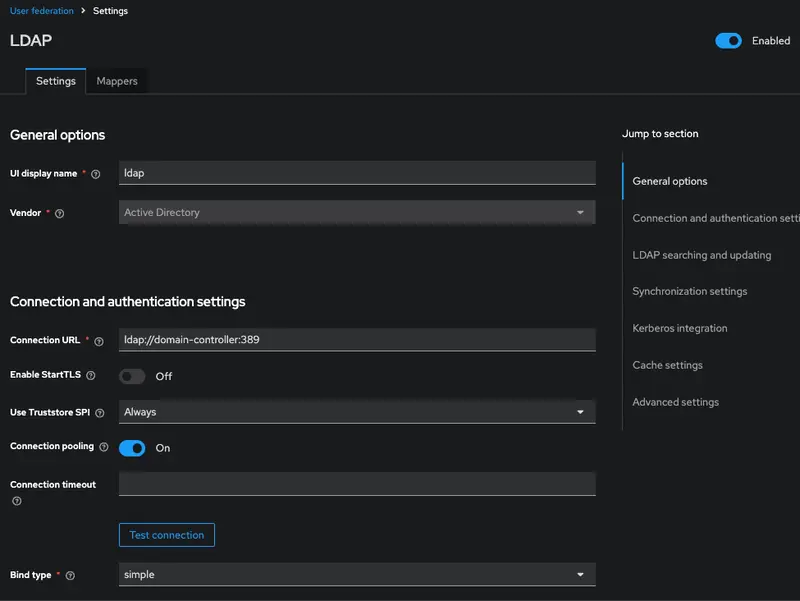Image resolution: width=800 pixels, height=601 pixels.
Task: Jump to Synchronization settings section
Action: pyautogui.click(x=690, y=291)
